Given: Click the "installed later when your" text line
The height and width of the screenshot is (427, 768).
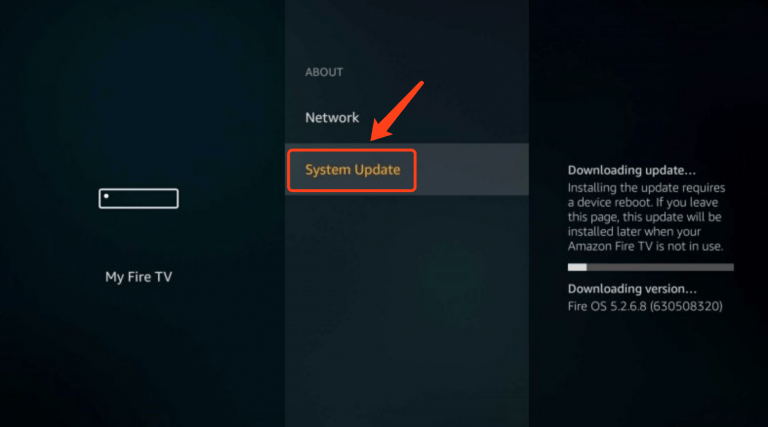Looking at the screenshot, I should tap(634, 232).
